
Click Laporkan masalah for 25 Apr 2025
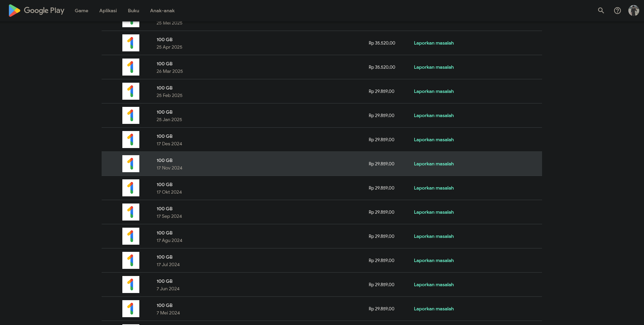434,43
